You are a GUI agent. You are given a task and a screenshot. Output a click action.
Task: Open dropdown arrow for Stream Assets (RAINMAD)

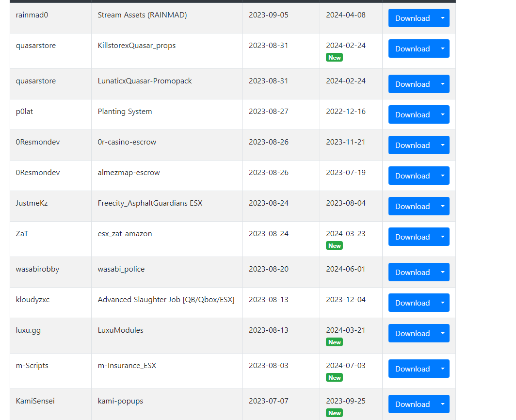pyautogui.click(x=443, y=18)
